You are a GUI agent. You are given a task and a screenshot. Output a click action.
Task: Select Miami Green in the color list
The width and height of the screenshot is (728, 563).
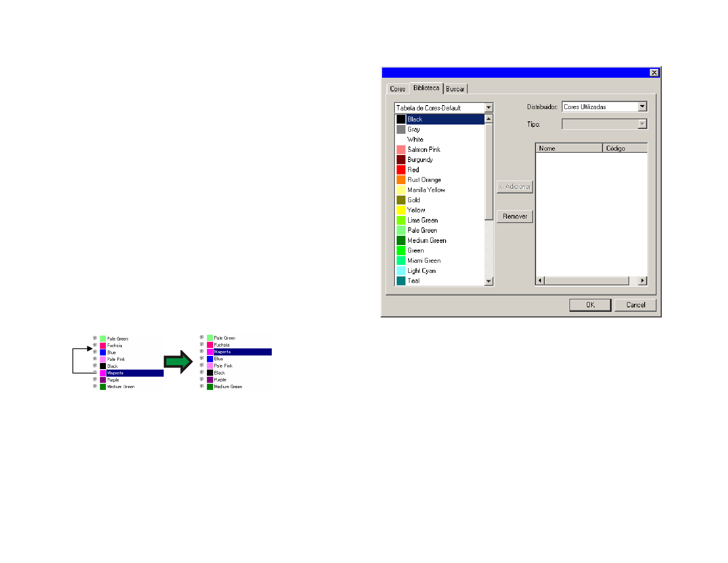(x=424, y=261)
